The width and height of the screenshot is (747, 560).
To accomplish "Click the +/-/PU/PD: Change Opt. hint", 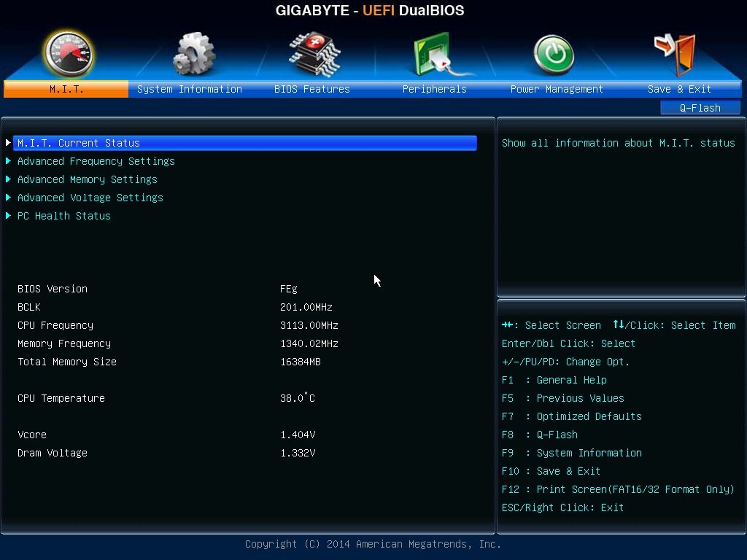I will tap(565, 362).
